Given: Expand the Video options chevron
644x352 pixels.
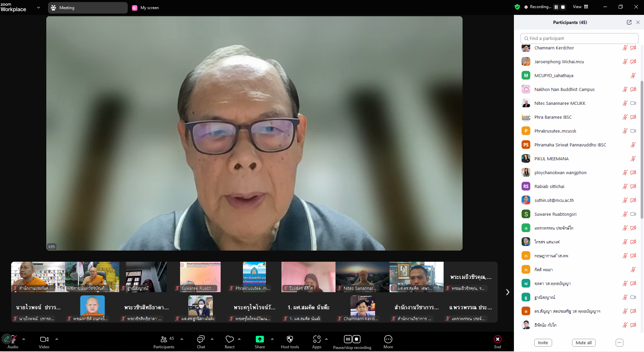Looking at the screenshot, I should point(56,340).
